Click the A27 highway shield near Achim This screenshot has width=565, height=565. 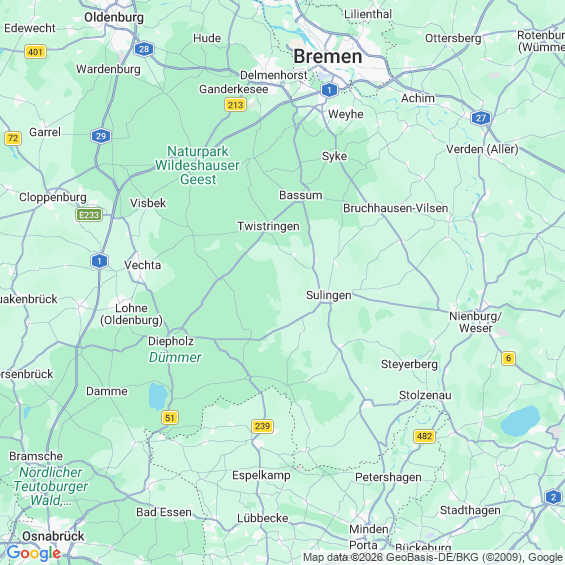coord(481,117)
